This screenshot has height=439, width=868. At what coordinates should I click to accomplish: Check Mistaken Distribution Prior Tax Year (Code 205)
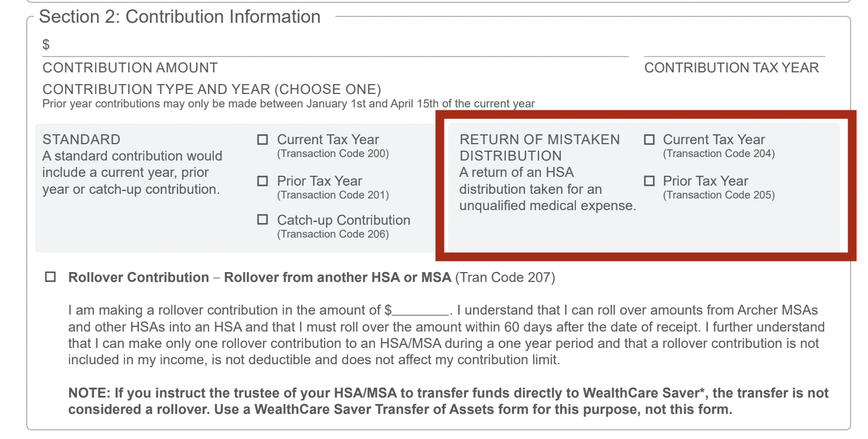pyautogui.click(x=650, y=181)
